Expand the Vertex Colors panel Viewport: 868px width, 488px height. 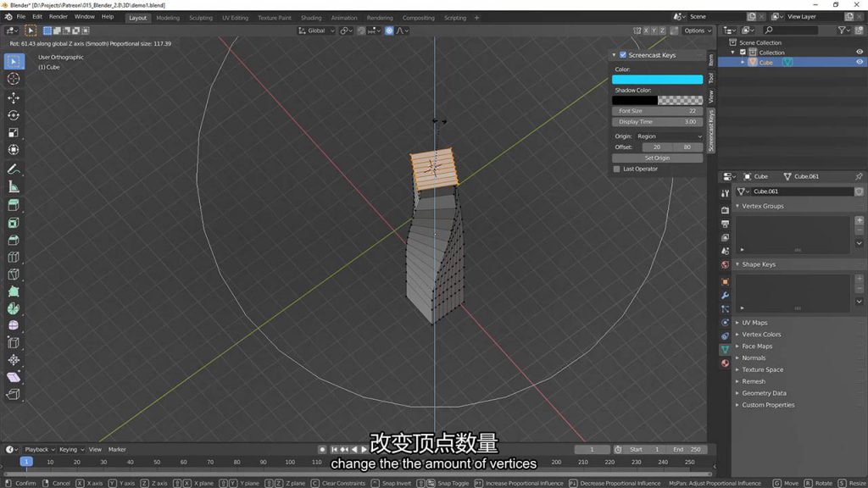pos(737,334)
